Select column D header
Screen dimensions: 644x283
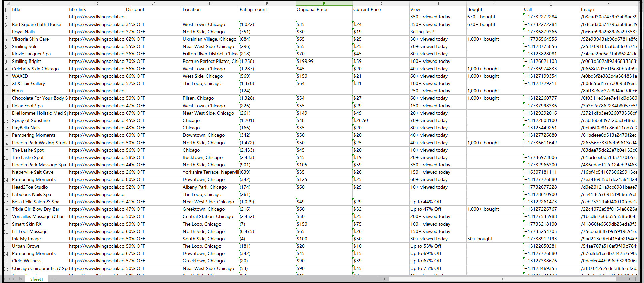[x=210, y=3]
